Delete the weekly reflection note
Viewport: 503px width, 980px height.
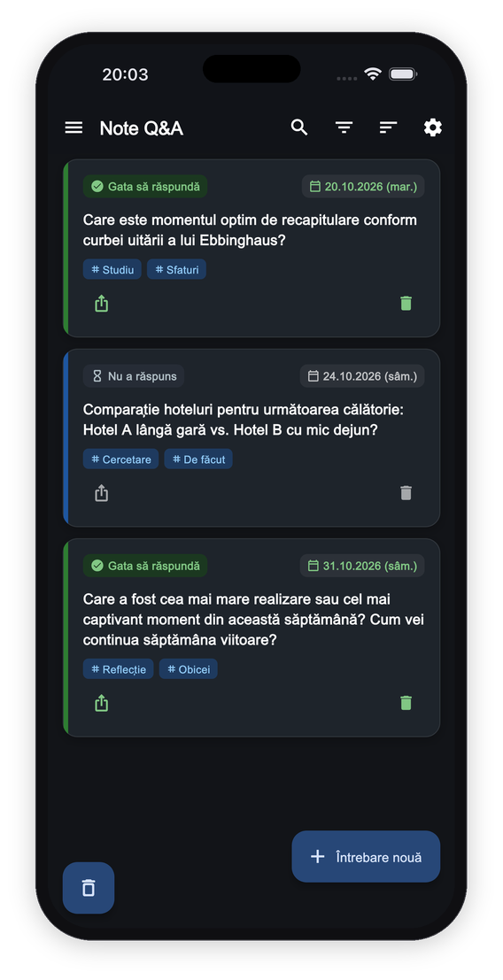pos(406,703)
